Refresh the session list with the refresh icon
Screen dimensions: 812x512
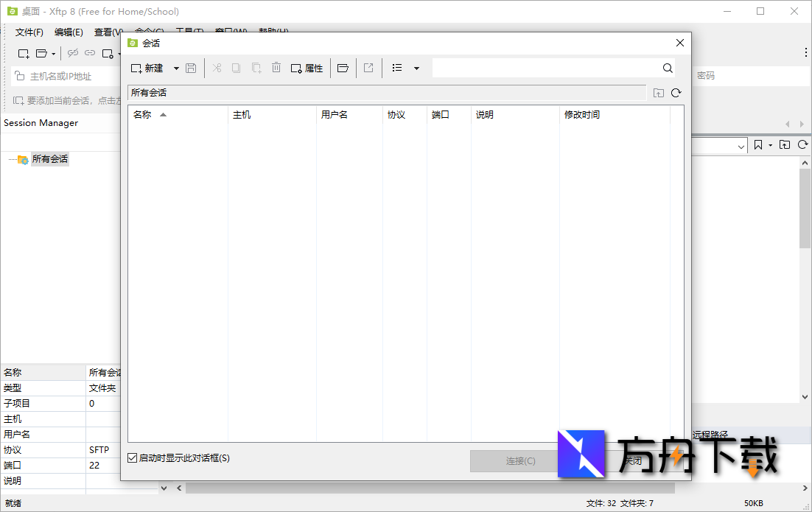point(676,93)
